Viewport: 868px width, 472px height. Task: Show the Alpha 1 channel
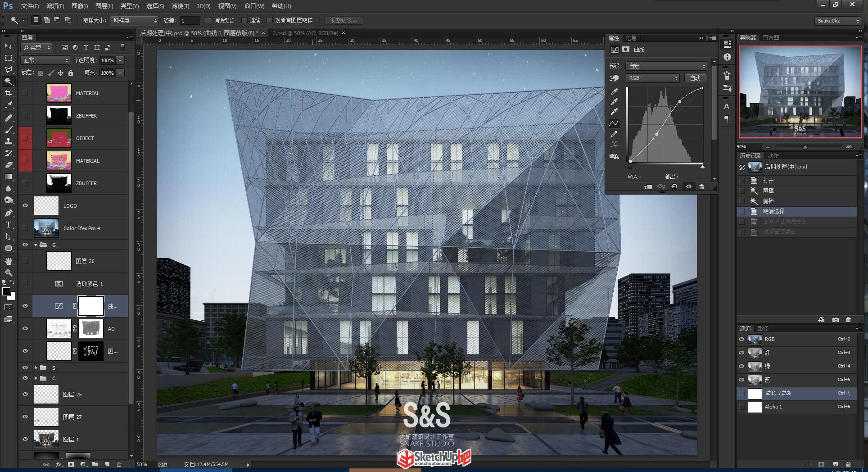tap(741, 407)
